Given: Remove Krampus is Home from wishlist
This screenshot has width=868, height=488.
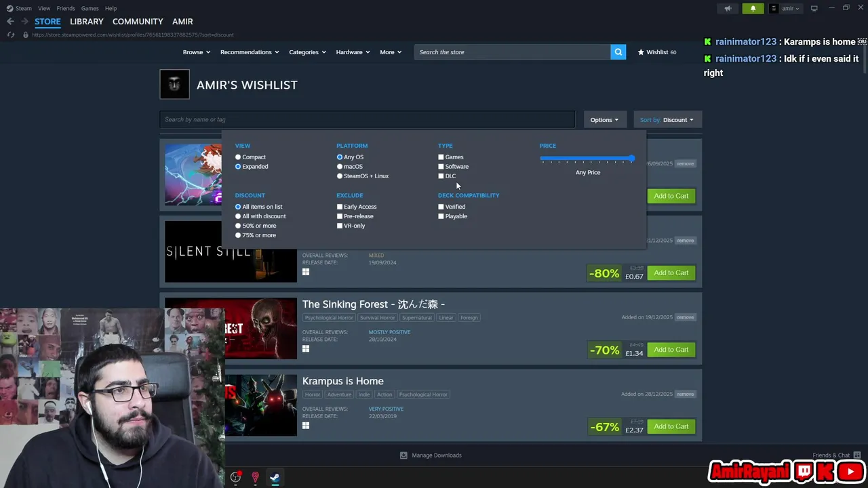Looking at the screenshot, I should (x=686, y=394).
